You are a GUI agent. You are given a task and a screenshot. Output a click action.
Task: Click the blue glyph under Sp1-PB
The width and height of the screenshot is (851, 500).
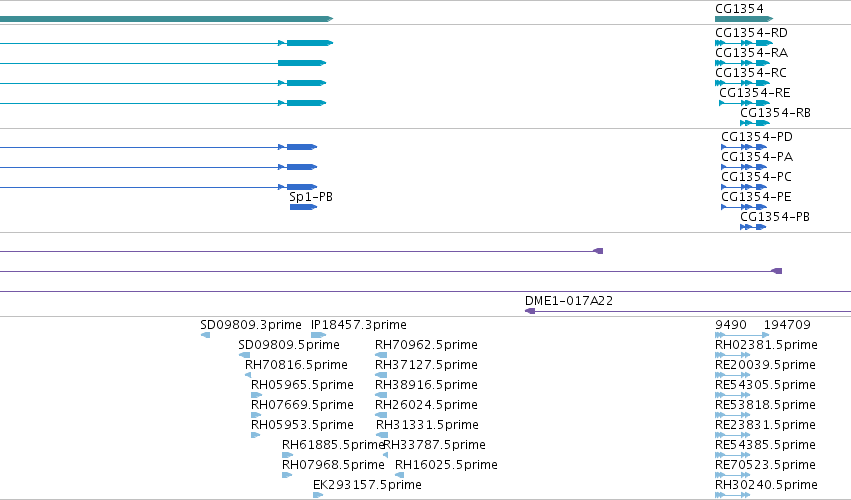point(303,207)
